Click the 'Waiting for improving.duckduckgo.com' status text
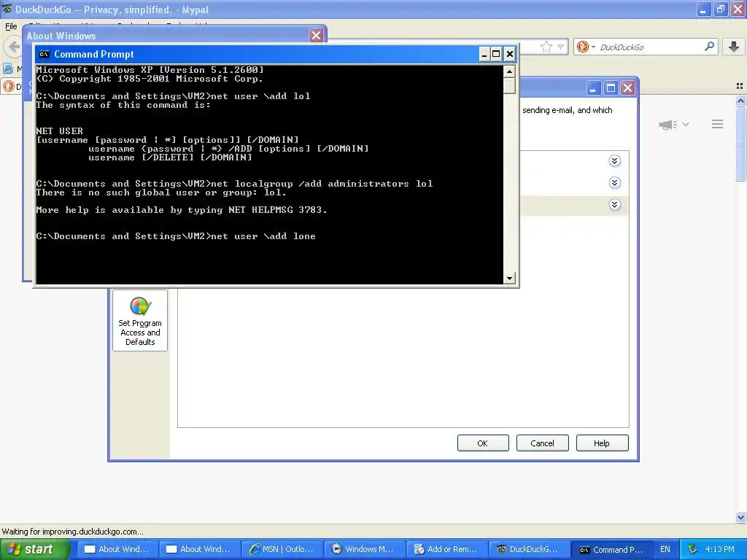 [72, 532]
